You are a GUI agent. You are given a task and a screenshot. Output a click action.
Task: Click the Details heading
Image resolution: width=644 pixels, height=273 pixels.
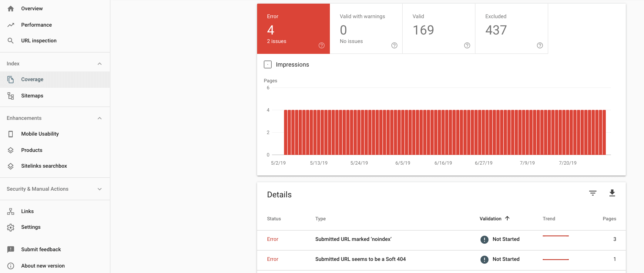(x=279, y=195)
